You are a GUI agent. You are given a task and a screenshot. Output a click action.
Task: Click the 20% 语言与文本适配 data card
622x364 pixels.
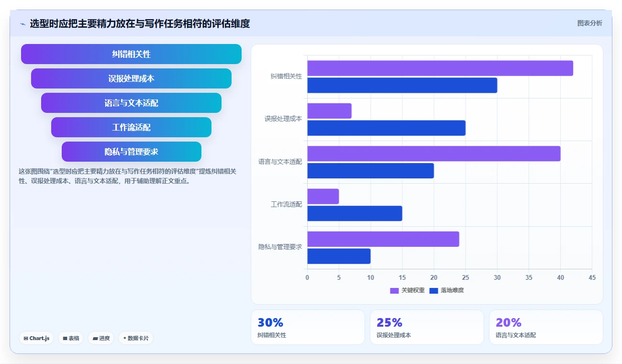click(546, 327)
